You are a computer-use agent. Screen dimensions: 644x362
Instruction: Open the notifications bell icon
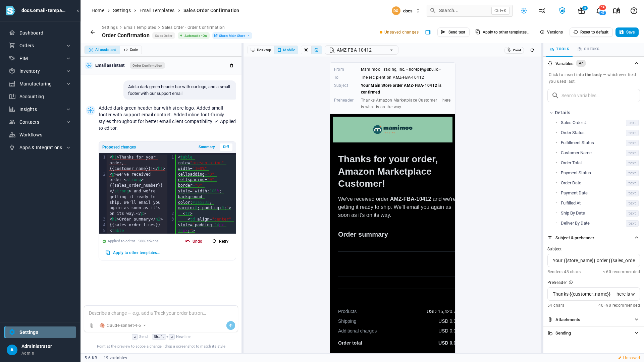[599, 11]
